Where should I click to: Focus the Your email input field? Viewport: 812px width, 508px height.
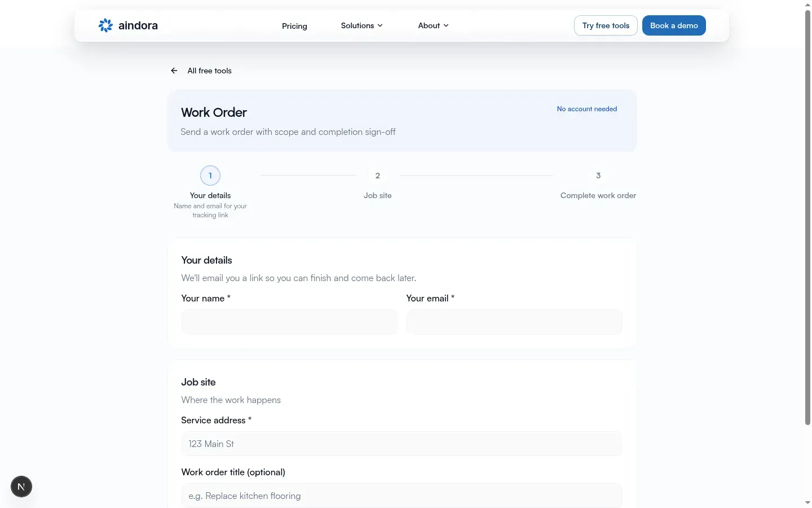point(514,322)
